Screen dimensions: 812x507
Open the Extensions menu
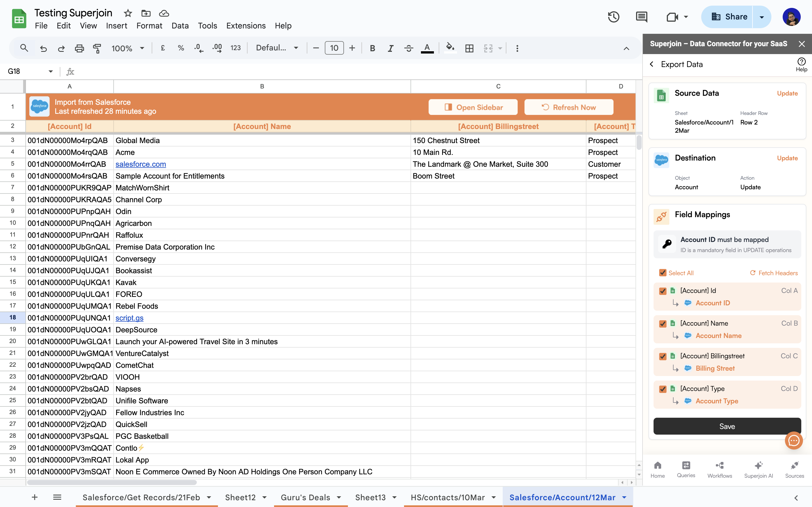pyautogui.click(x=246, y=26)
